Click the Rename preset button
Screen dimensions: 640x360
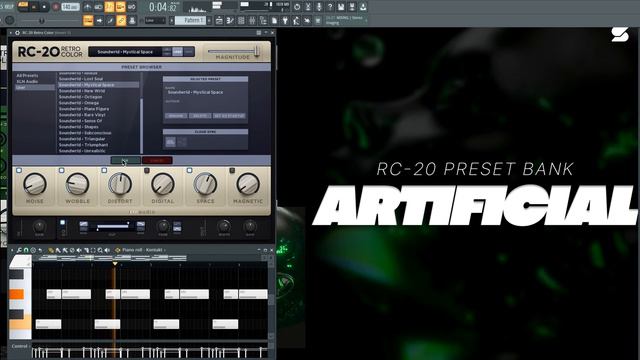176,116
